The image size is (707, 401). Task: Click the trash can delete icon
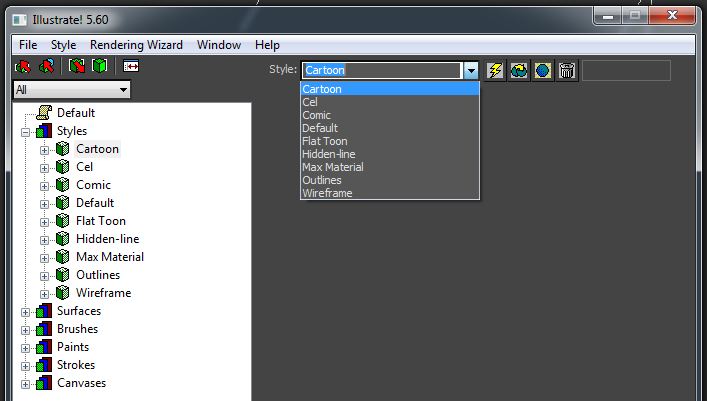coord(567,70)
